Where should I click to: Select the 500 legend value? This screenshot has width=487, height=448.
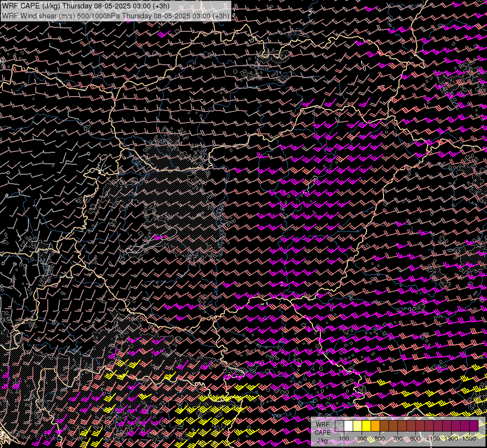[x=380, y=439]
